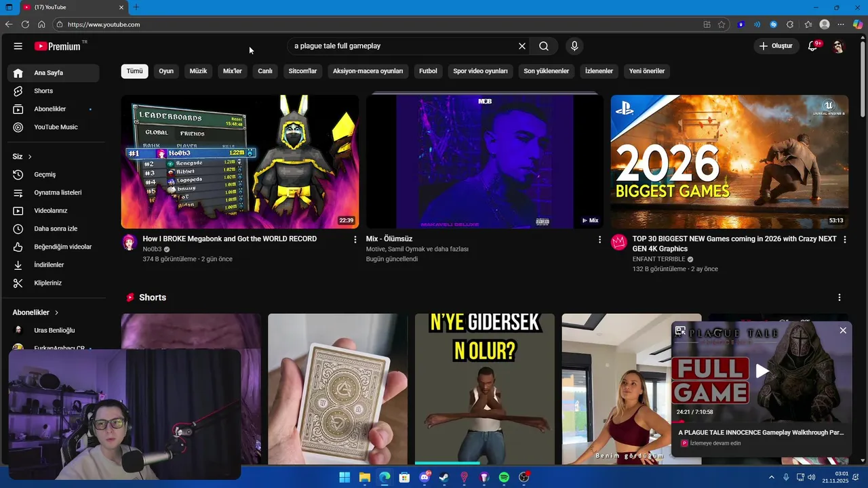Open the options menu for Mix - Ölümsüz
This screenshot has height=488, width=868.
click(x=599, y=239)
